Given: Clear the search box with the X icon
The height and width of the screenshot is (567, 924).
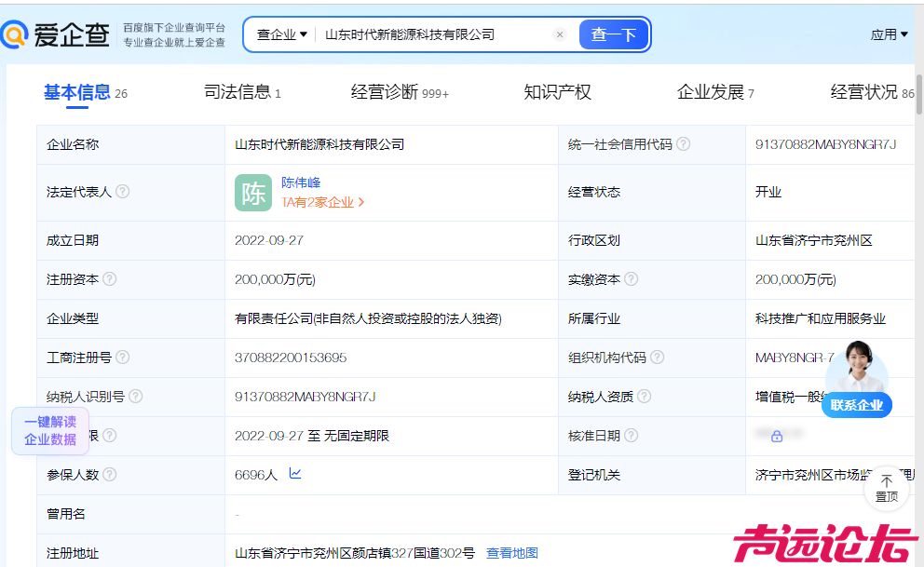Looking at the screenshot, I should pyautogui.click(x=560, y=34).
